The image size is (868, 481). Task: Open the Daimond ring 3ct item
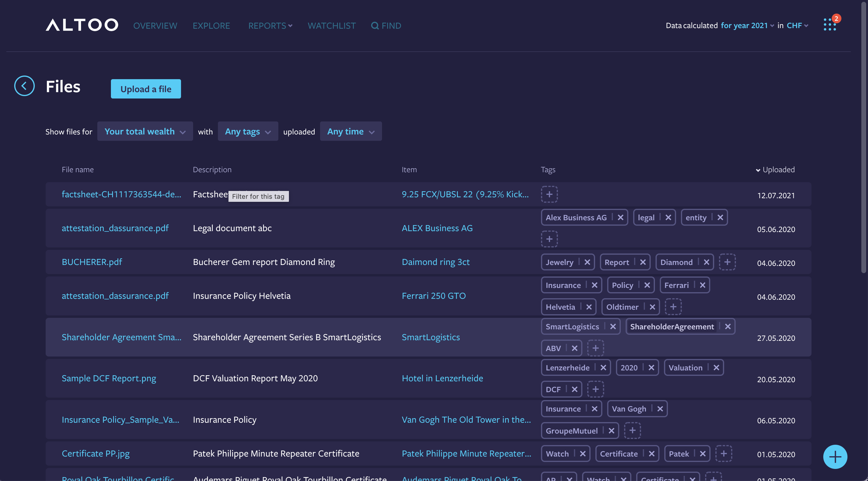click(x=436, y=262)
